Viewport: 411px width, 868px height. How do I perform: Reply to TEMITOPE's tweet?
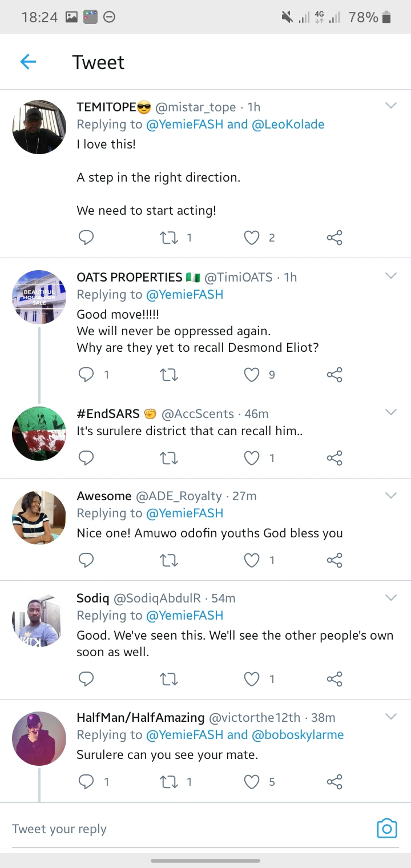(x=86, y=238)
